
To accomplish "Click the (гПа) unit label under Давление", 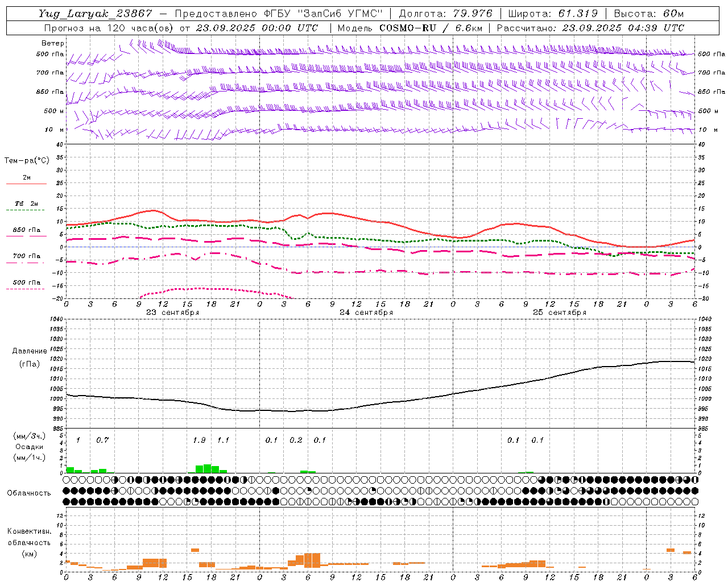I will point(28,364).
